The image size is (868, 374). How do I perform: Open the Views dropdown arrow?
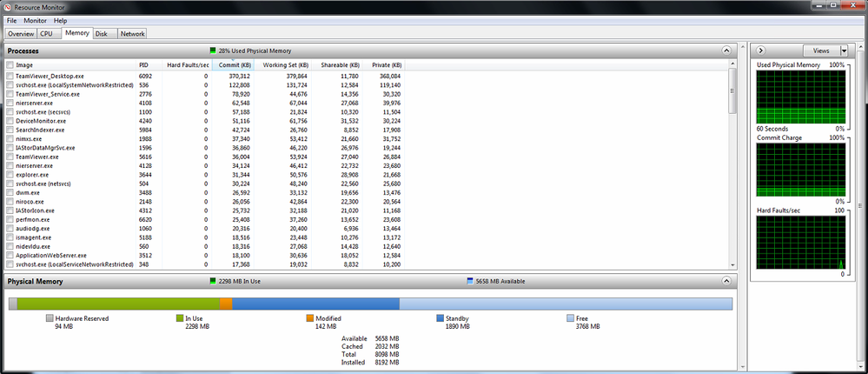tap(844, 50)
